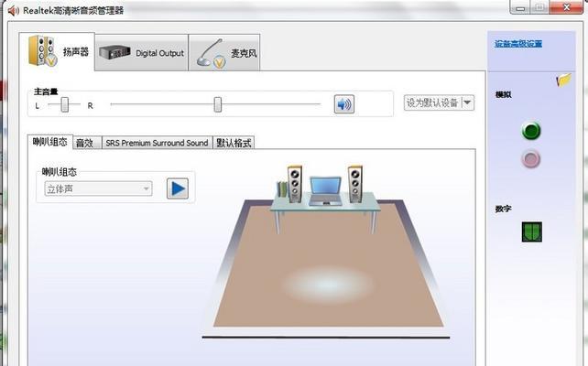This screenshot has width=588, height=366.
Task: Play the speaker configuration test sound
Action: click(178, 188)
